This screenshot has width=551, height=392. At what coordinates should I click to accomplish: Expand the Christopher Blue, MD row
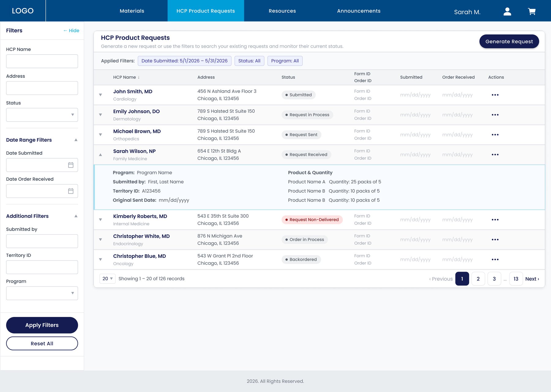(x=100, y=259)
